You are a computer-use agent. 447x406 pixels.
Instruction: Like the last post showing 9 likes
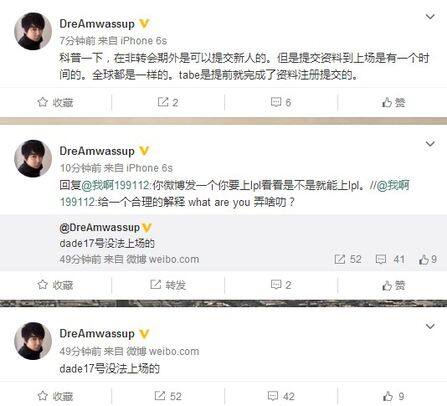click(x=394, y=396)
